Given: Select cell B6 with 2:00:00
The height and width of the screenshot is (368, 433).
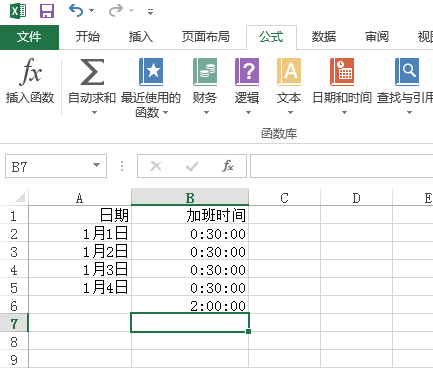Looking at the screenshot, I should (190, 305).
